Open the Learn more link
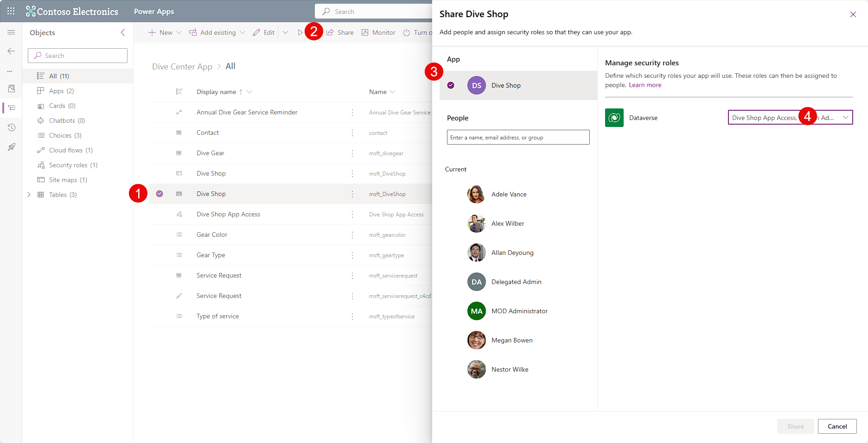This screenshot has width=868, height=443. (645, 85)
